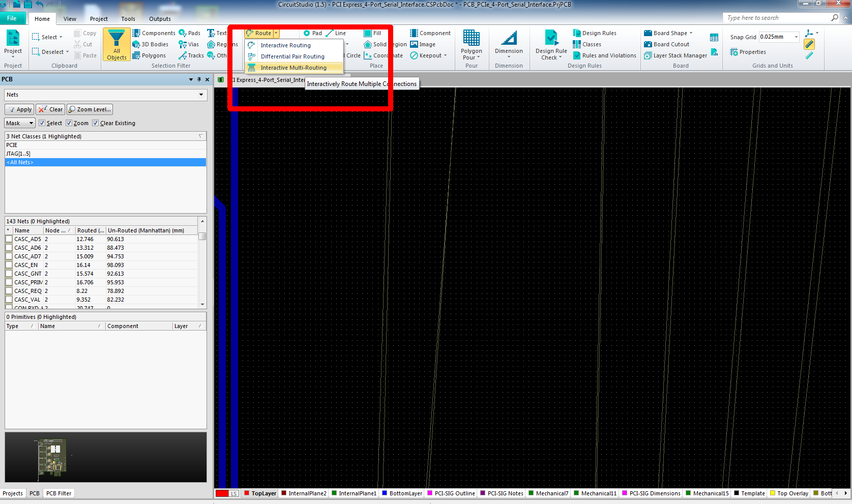Click the Type here to search field
The height and width of the screenshot is (504, 852).
(776, 18)
